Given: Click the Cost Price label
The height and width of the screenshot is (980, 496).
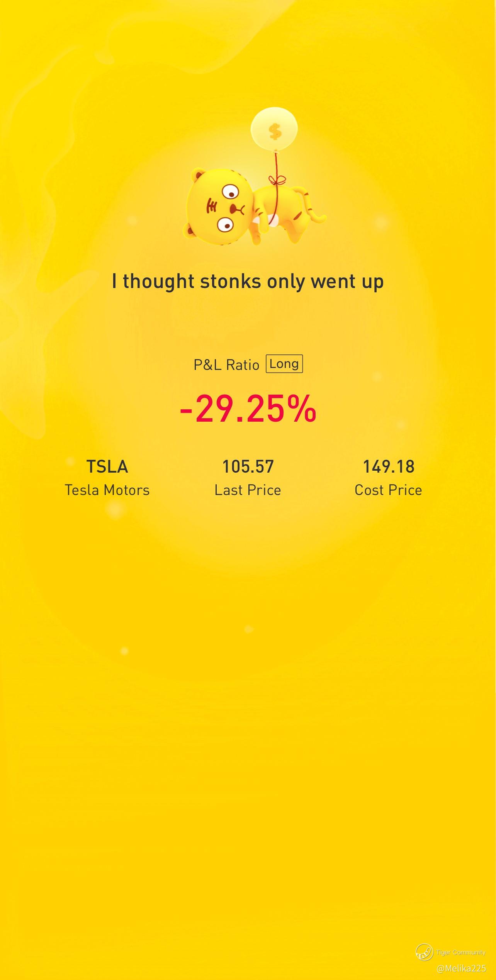Looking at the screenshot, I should point(388,490).
